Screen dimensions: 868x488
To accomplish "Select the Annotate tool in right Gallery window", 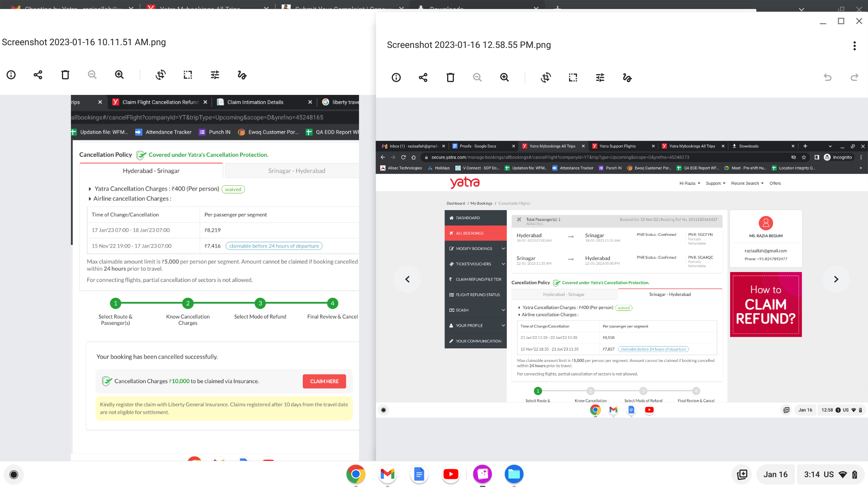I will pos(627,78).
